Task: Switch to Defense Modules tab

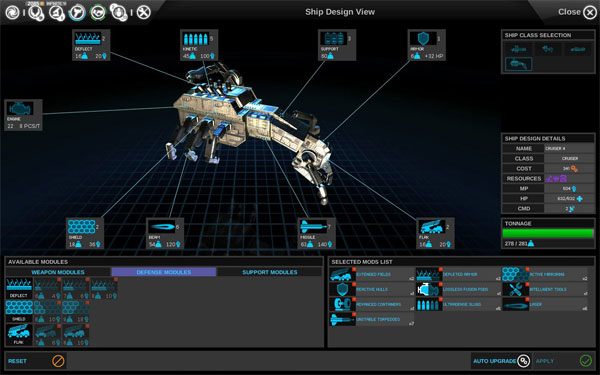Action: click(164, 272)
